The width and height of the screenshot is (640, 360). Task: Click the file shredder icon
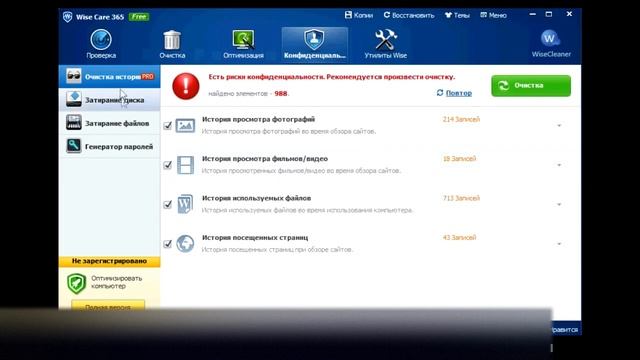click(74, 122)
